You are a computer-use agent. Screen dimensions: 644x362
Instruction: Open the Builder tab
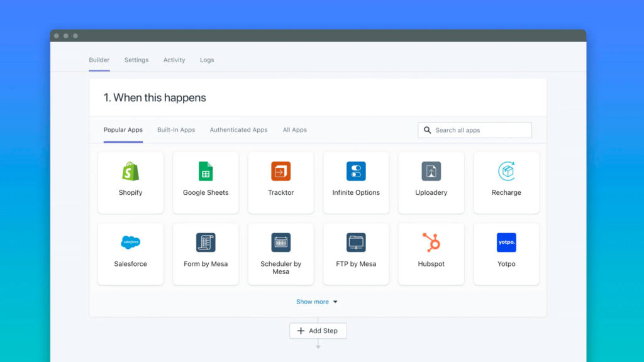(99, 60)
